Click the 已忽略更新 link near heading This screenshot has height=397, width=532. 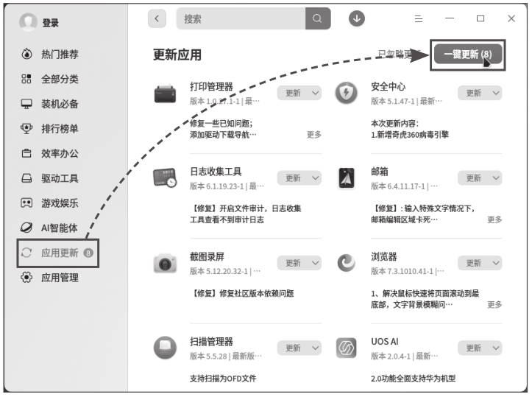(399, 54)
